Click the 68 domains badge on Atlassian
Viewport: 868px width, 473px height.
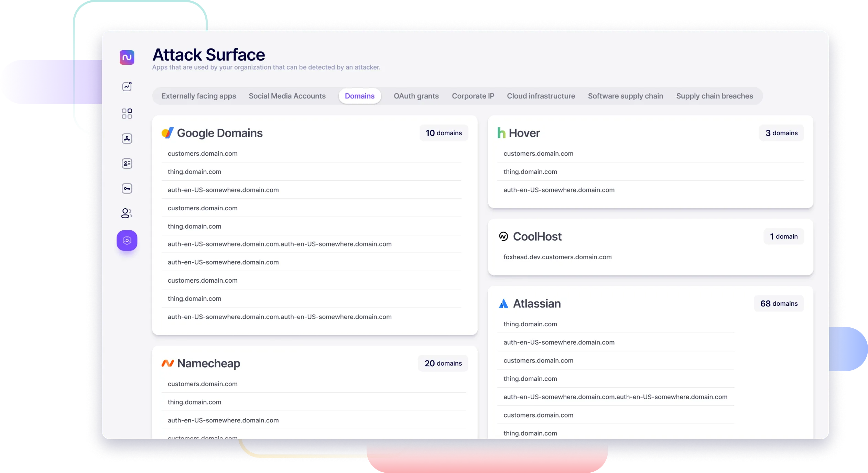pyautogui.click(x=779, y=303)
